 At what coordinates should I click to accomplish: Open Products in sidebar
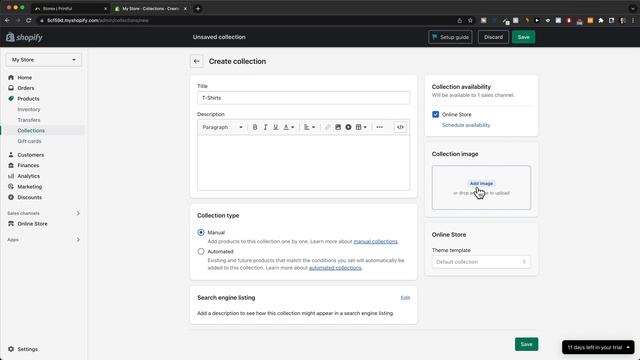point(28,99)
